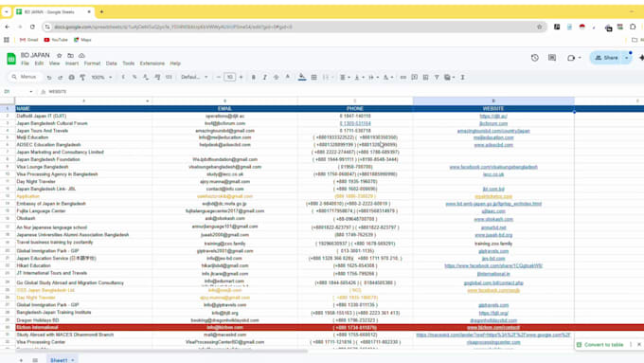Toggle strikethrough formatting
Viewport: 644px width, 363px height.
(276, 78)
